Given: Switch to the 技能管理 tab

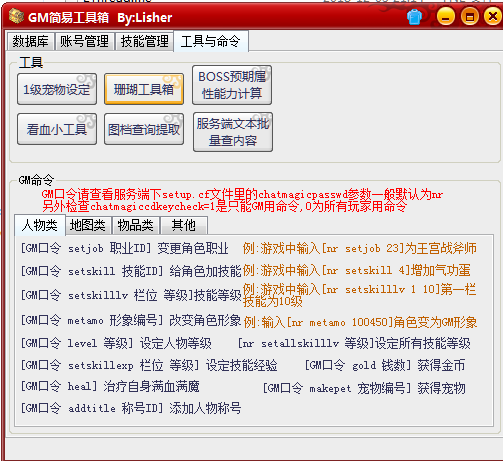Looking at the screenshot, I should [144, 42].
